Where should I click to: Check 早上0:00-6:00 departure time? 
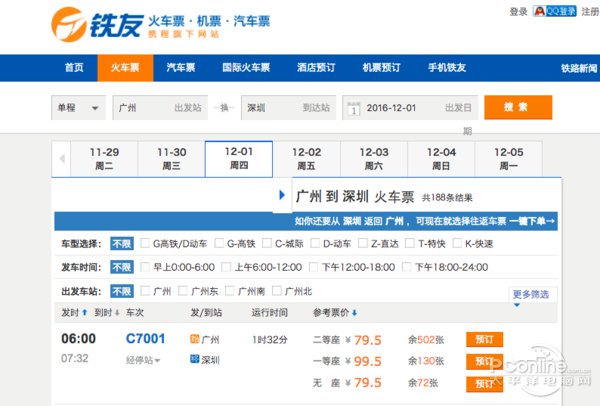click(145, 267)
